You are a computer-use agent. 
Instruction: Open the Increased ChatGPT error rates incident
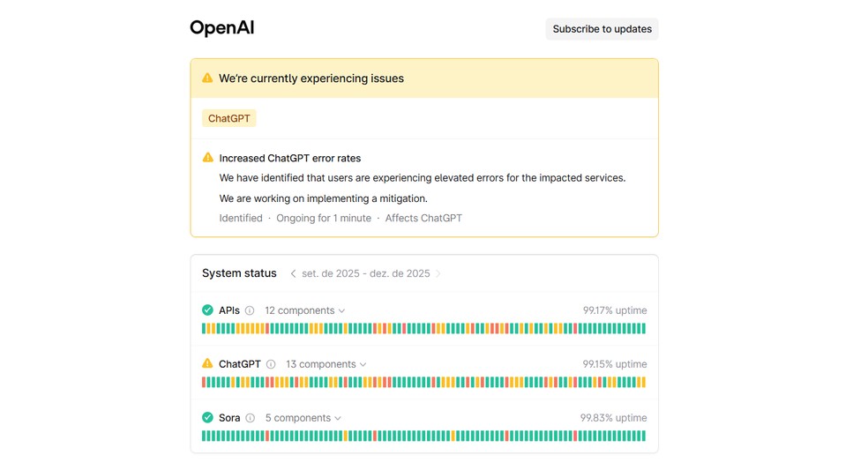(290, 159)
